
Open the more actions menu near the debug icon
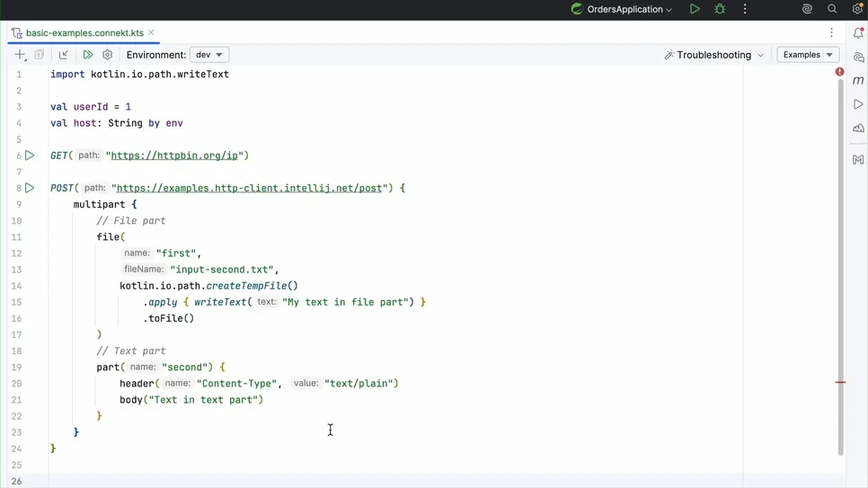pos(745,9)
